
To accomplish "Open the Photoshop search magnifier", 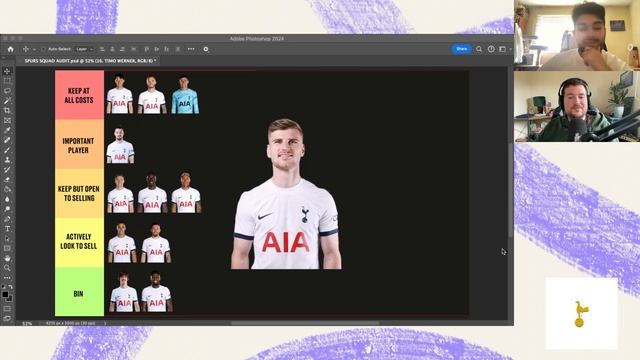I will (479, 49).
